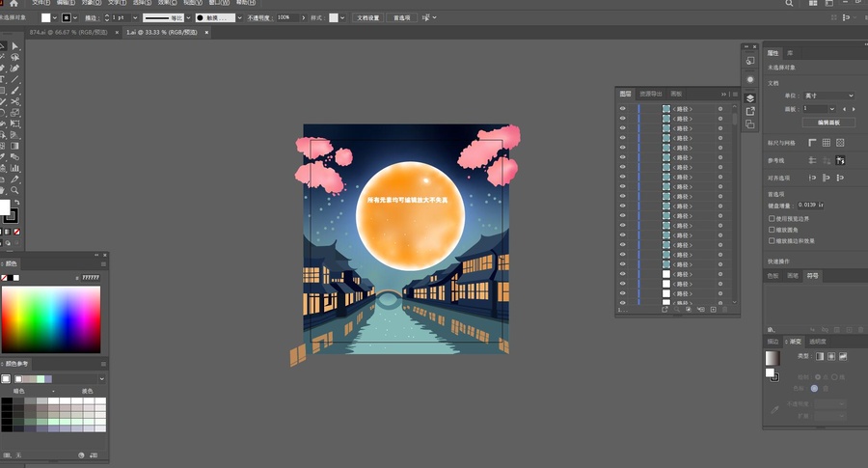Click the search magnifier in top bar
The width and height of the screenshot is (868, 468).
[789, 3]
